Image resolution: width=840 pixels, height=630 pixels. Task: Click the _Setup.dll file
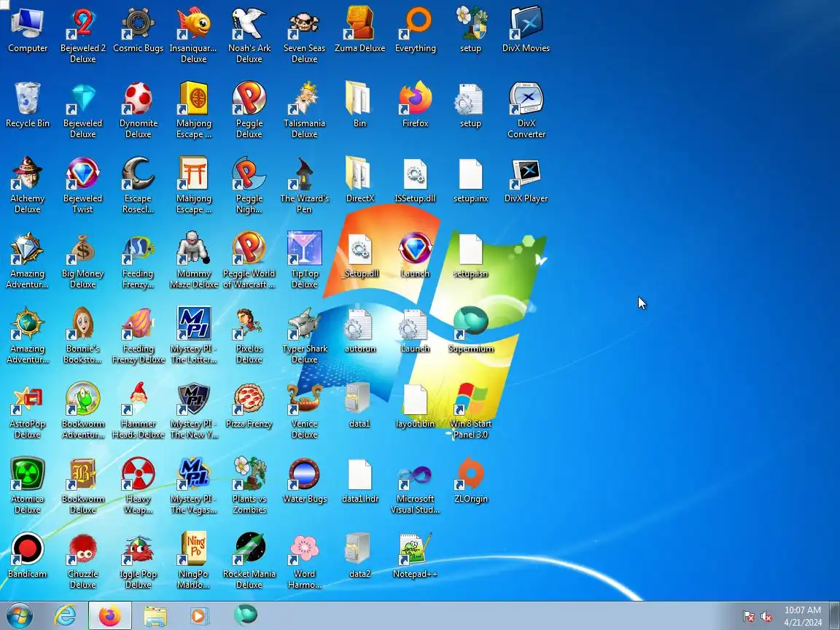point(360,249)
